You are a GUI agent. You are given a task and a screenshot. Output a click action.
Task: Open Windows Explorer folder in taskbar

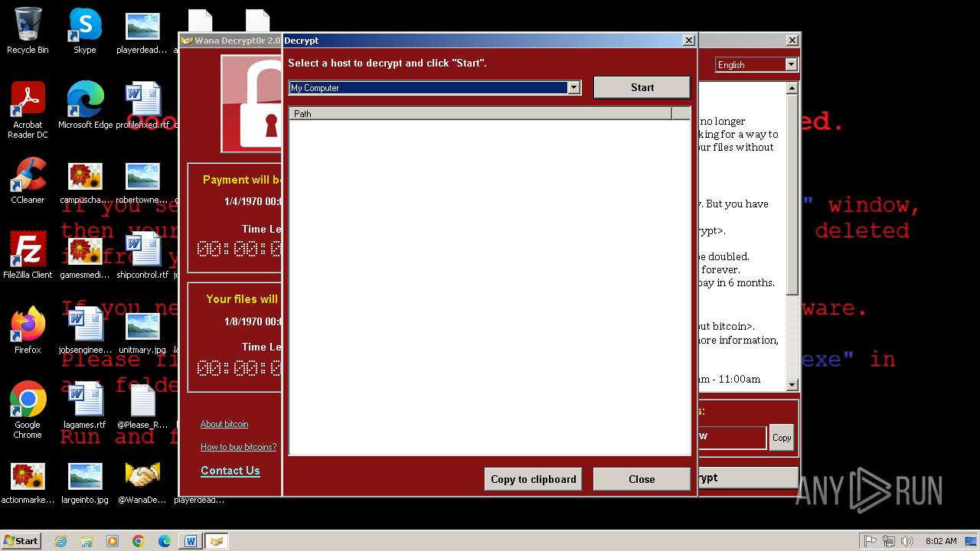87,541
